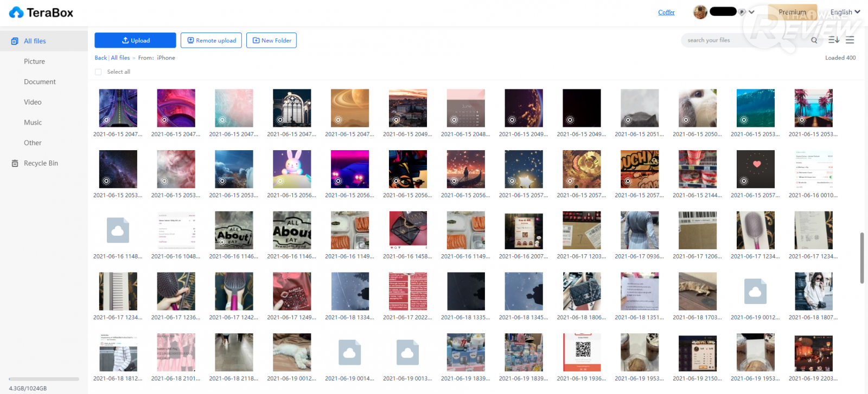Image resolution: width=868 pixels, height=394 pixels.
Task: Click the Loaded 400 count text
Action: (x=840, y=58)
